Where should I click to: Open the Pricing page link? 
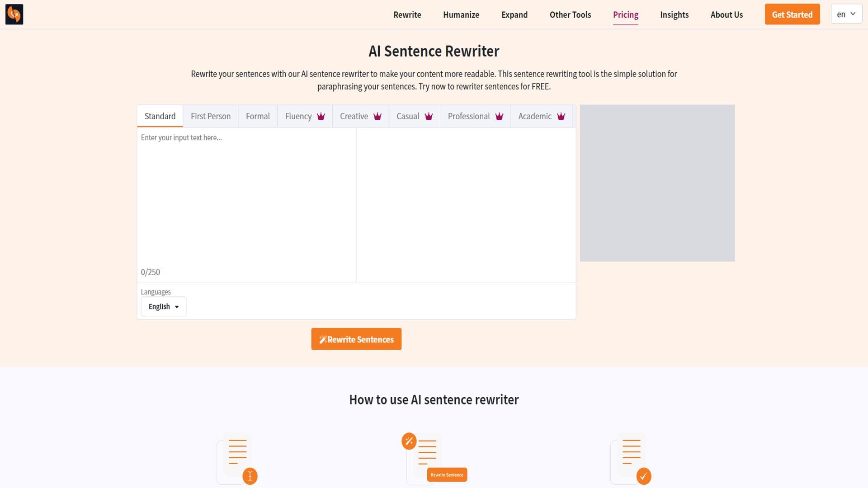pyautogui.click(x=625, y=15)
